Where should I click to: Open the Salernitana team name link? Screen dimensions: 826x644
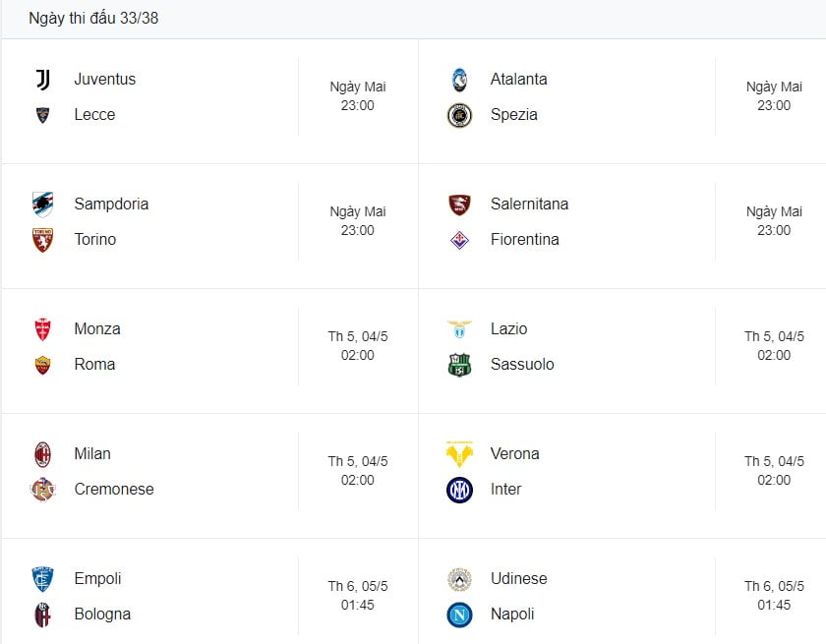point(530,205)
